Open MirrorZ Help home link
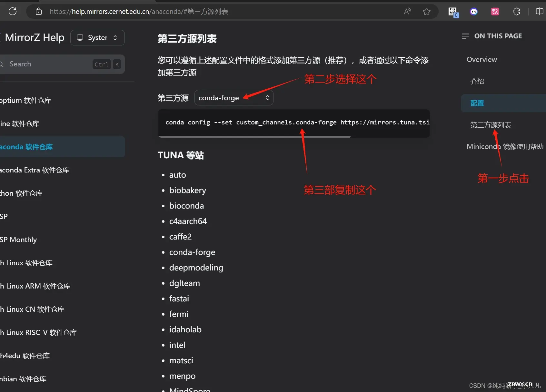The height and width of the screenshot is (392, 546). click(35, 37)
